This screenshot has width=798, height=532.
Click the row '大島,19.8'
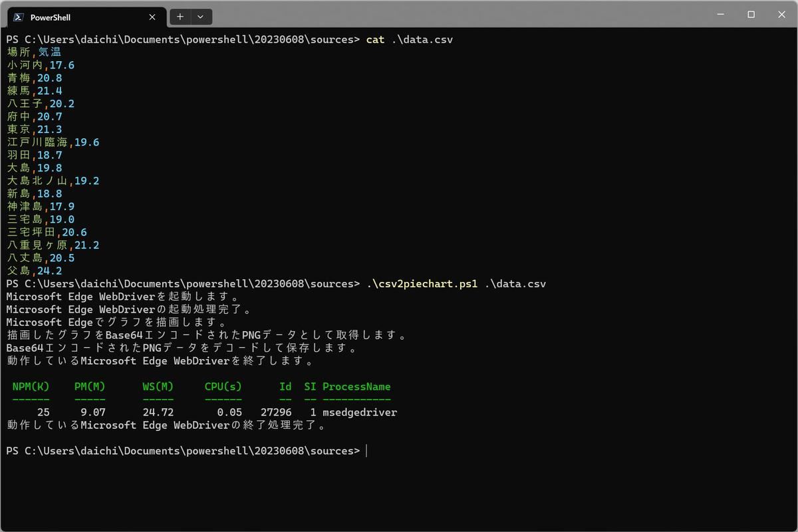[35, 168]
